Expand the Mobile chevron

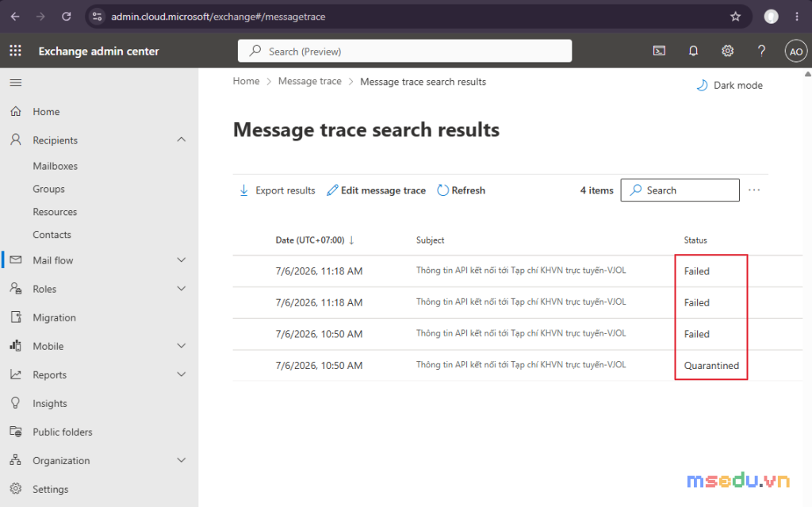(182, 346)
